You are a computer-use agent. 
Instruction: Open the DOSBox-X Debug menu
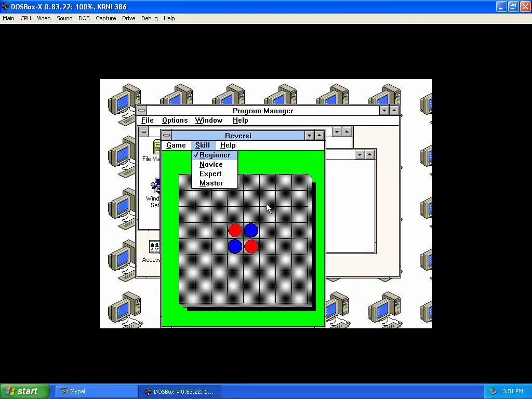tap(149, 18)
